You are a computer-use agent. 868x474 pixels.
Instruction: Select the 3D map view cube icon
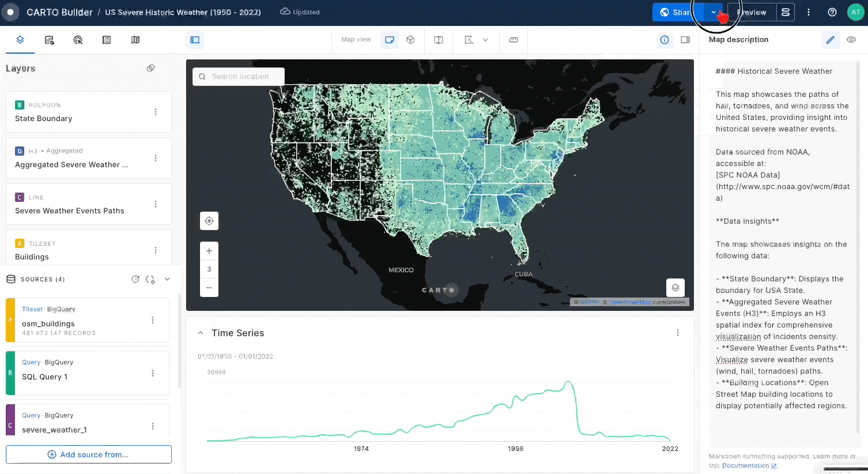click(410, 40)
